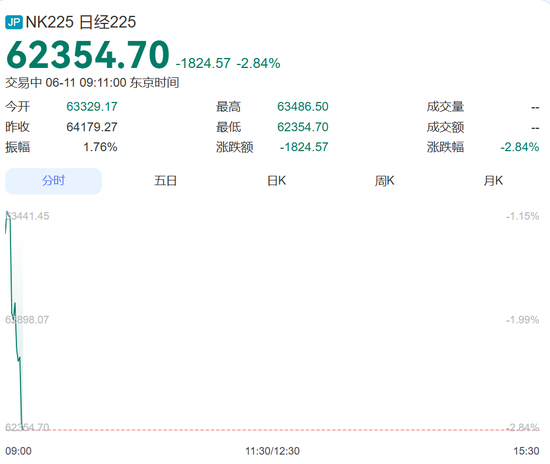
Task: Click the large 62354.70 current price
Action: (88, 55)
